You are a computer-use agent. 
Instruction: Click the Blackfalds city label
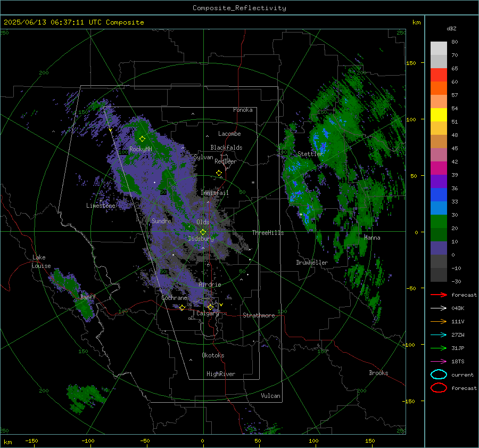click(226, 148)
